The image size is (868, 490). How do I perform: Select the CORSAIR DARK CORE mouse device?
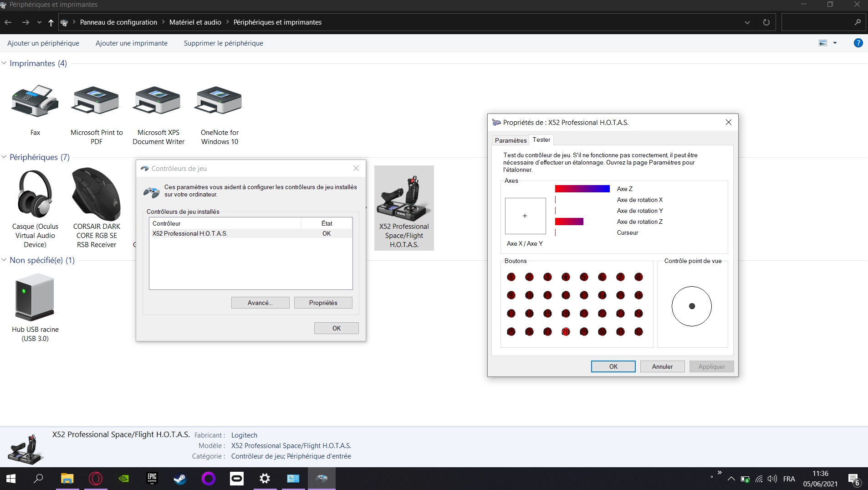pyautogui.click(x=97, y=208)
